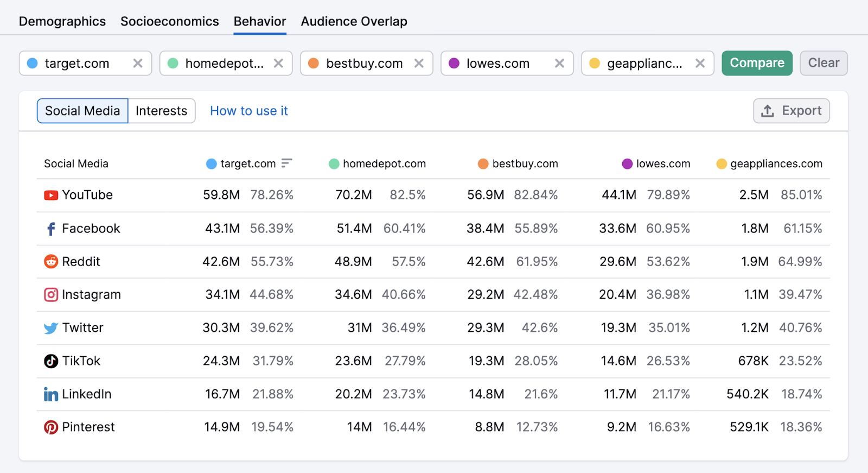
Task: Click the Instagram icon in the table
Action: 51,295
